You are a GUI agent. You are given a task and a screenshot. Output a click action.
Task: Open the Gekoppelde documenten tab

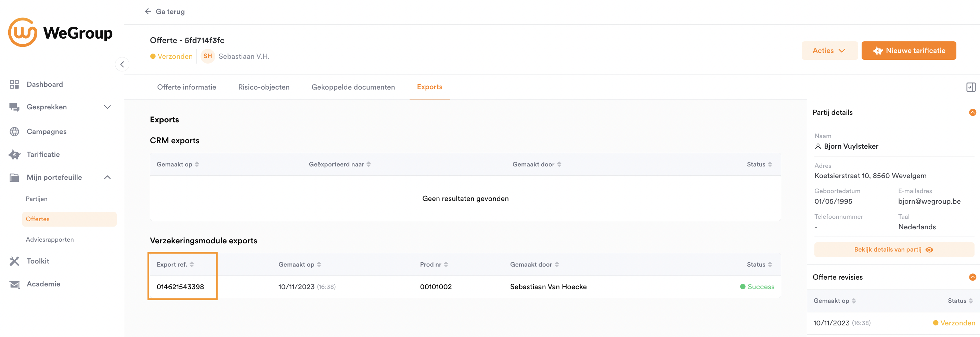[353, 87]
